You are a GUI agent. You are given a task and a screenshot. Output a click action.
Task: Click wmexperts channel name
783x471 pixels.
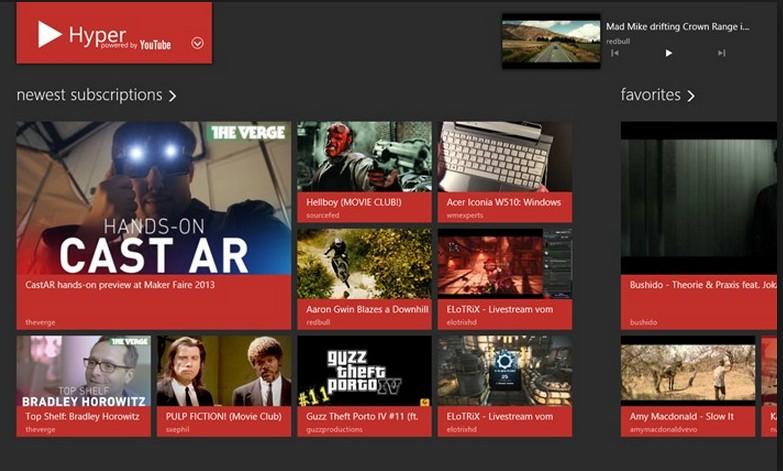(x=465, y=215)
